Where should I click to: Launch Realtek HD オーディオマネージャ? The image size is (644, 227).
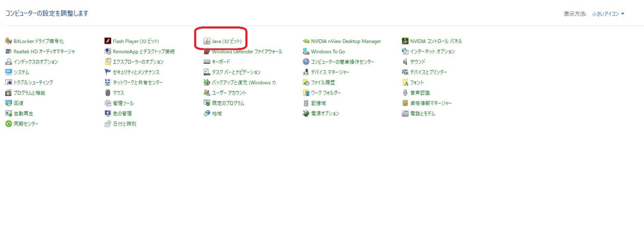click(x=40, y=52)
